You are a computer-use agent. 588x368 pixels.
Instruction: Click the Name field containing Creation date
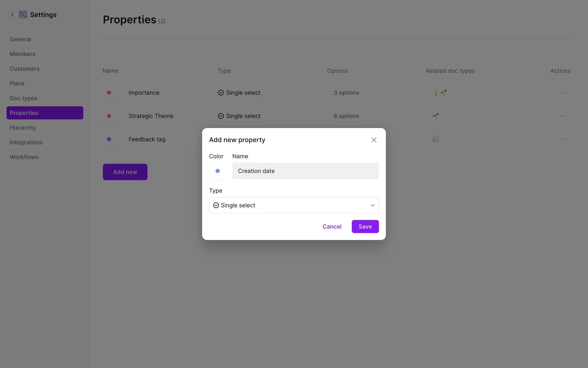305,171
